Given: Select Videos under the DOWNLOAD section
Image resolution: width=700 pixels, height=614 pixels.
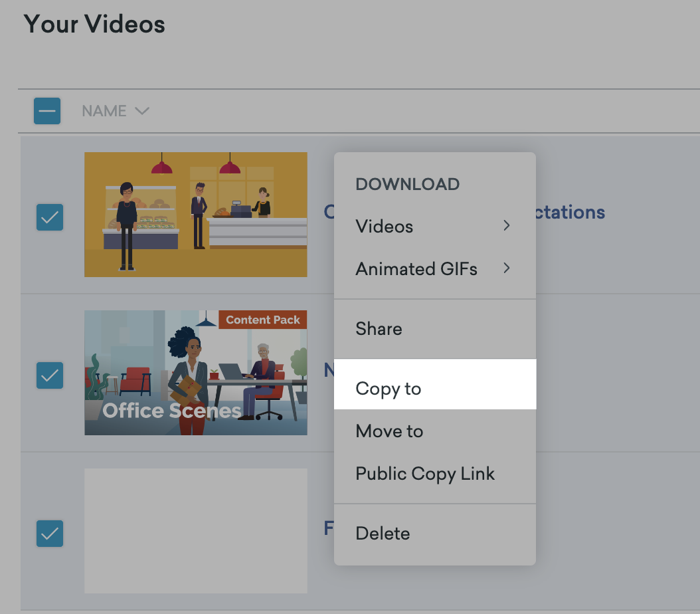Looking at the screenshot, I should (x=385, y=227).
